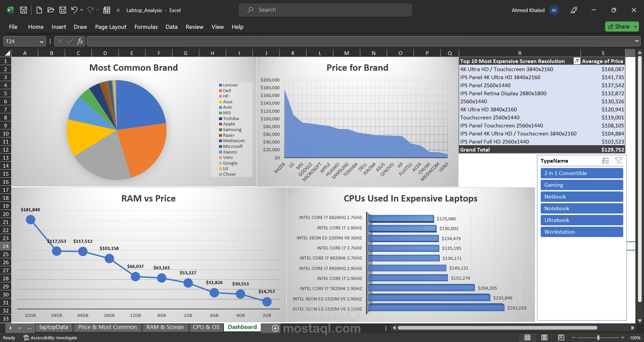Click the table grid icon in quick access toolbar

click(107, 10)
